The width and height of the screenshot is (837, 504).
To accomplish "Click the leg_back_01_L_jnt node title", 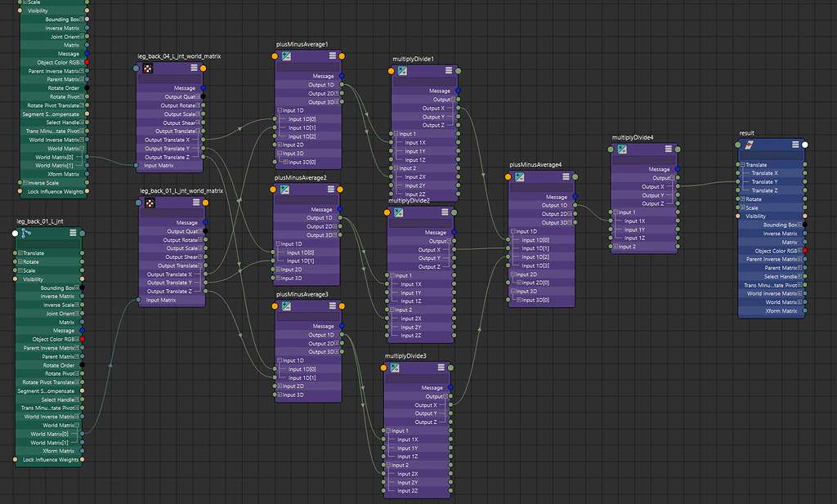I will point(41,220).
